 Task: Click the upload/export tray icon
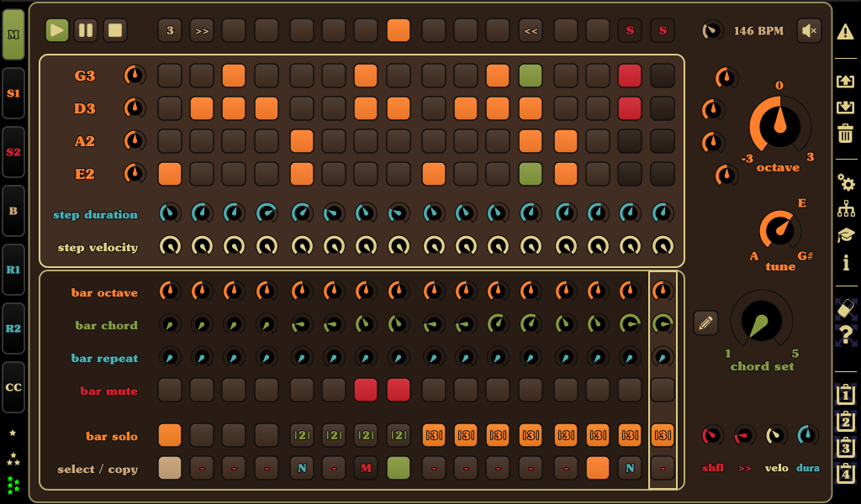point(846,81)
